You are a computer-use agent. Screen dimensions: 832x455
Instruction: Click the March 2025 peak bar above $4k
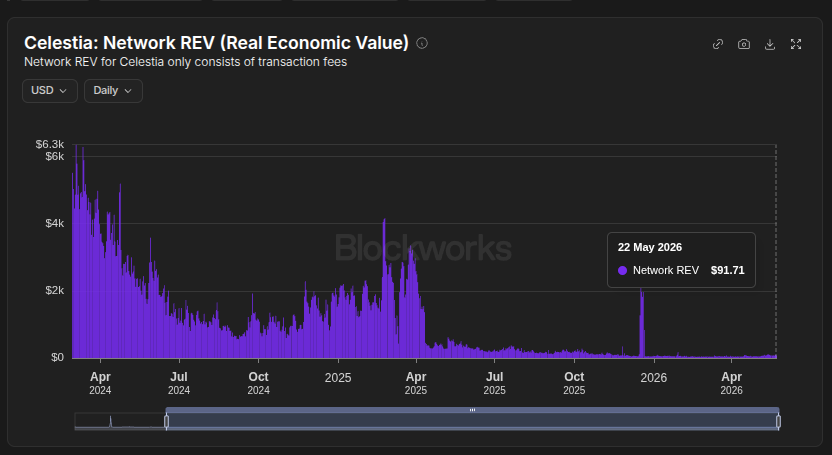tap(384, 289)
